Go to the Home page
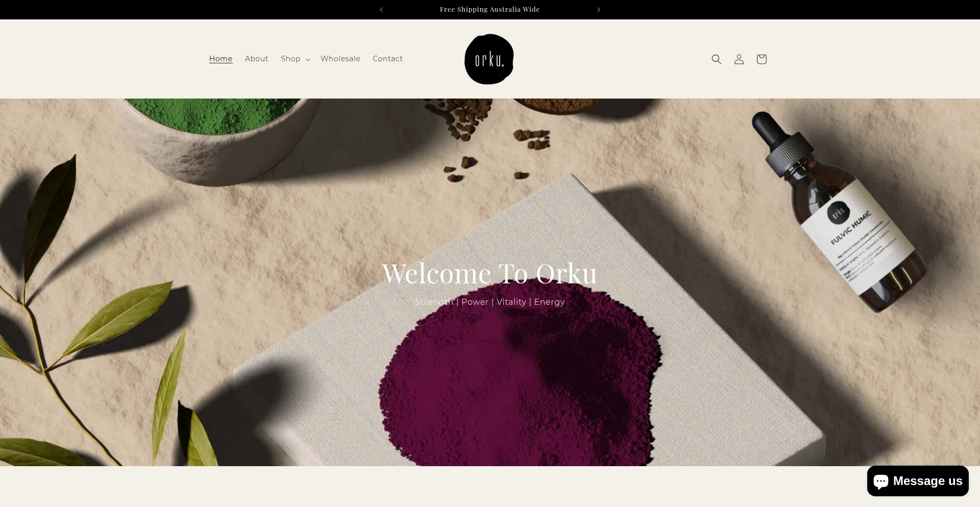The image size is (980, 507). pyautogui.click(x=220, y=59)
